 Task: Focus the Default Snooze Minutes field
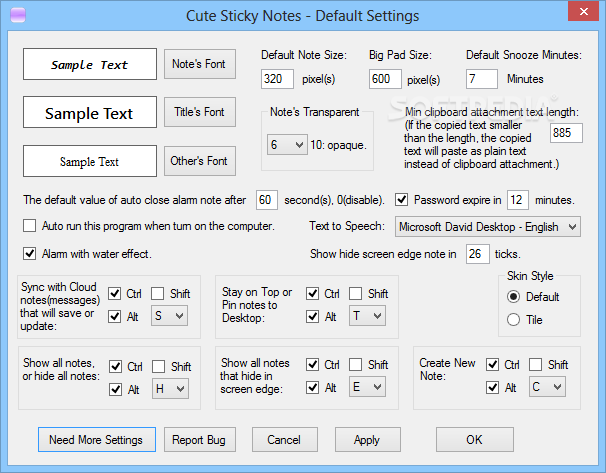point(482,79)
